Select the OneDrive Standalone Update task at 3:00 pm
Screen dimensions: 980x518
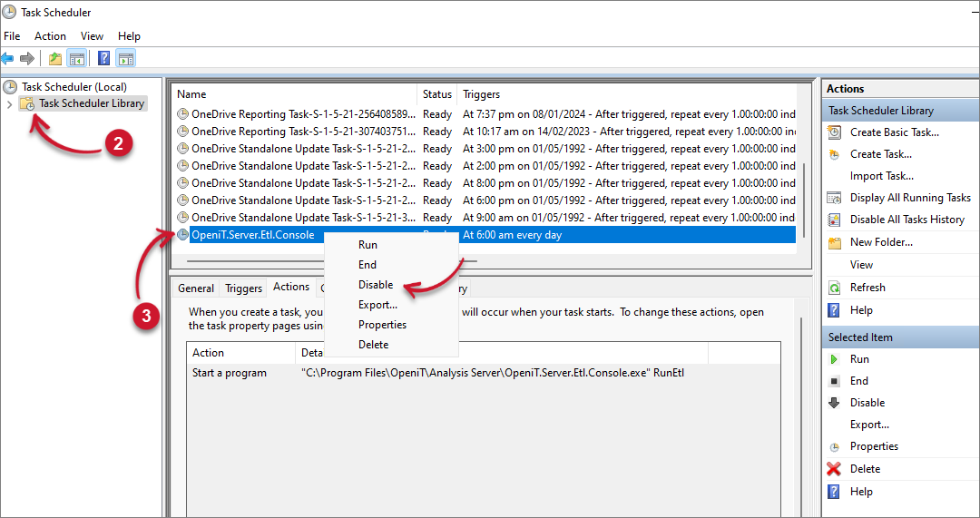(x=485, y=149)
